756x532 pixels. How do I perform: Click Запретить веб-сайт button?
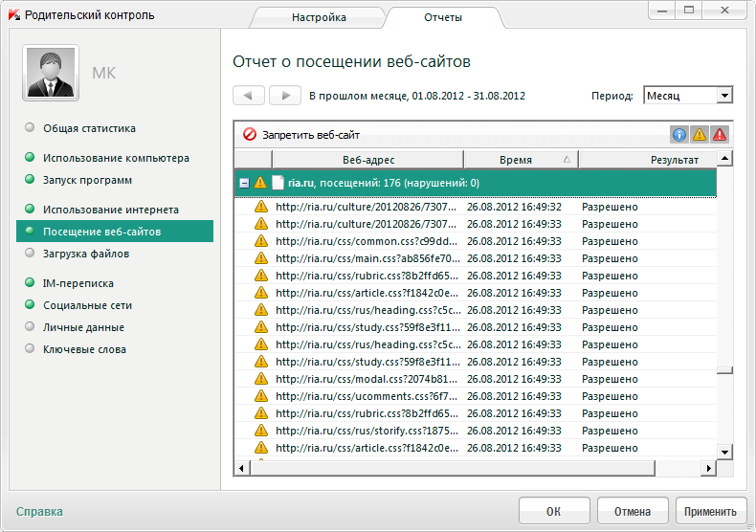click(301, 135)
